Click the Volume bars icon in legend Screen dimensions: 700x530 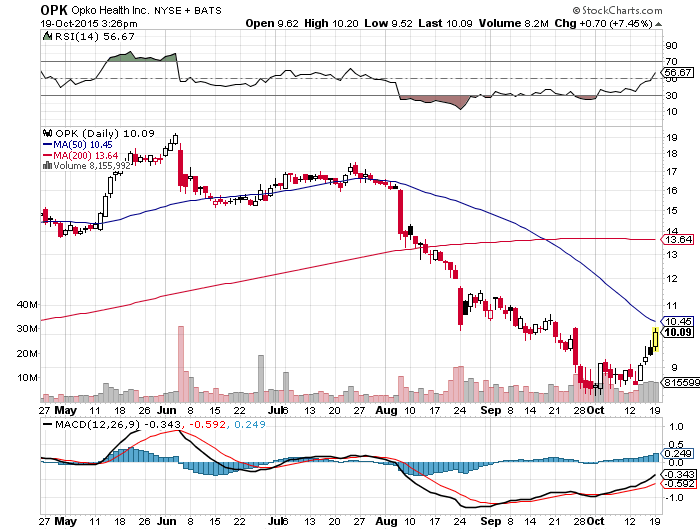(x=47, y=166)
